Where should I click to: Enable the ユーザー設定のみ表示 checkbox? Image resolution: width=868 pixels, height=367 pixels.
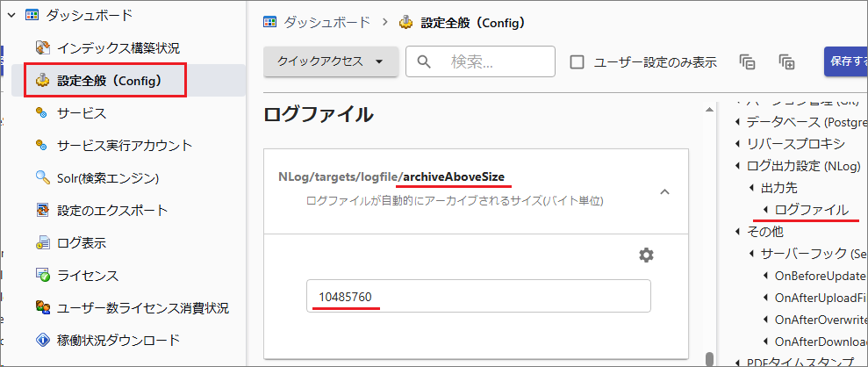pyautogui.click(x=577, y=62)
